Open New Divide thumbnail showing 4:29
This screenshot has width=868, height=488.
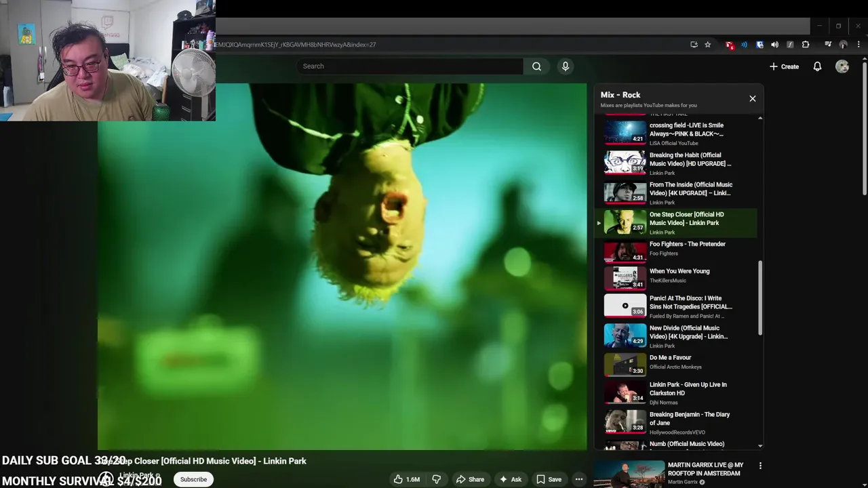[625, 335]
